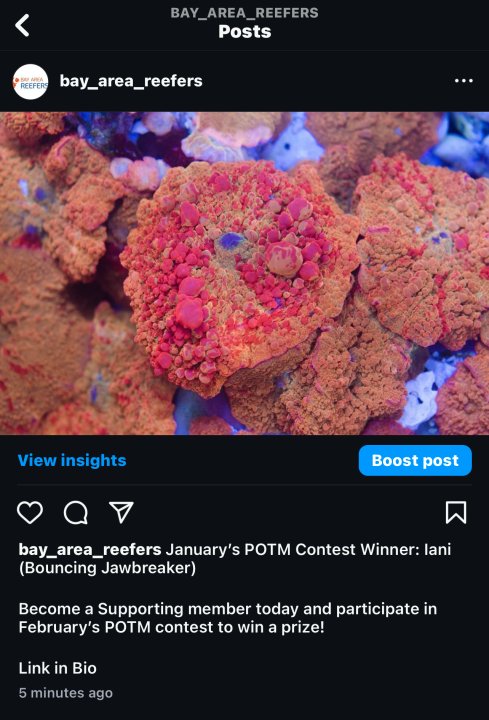Viewport: 489px width, 720px height.
Task: Share the post with the paper plane icon
Action: 121,512
